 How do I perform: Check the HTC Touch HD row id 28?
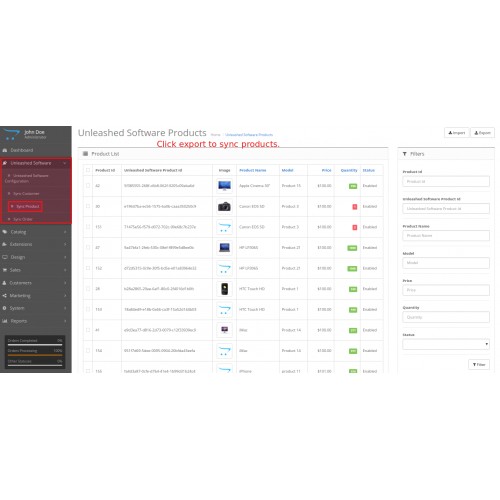(x=88, y=289)
